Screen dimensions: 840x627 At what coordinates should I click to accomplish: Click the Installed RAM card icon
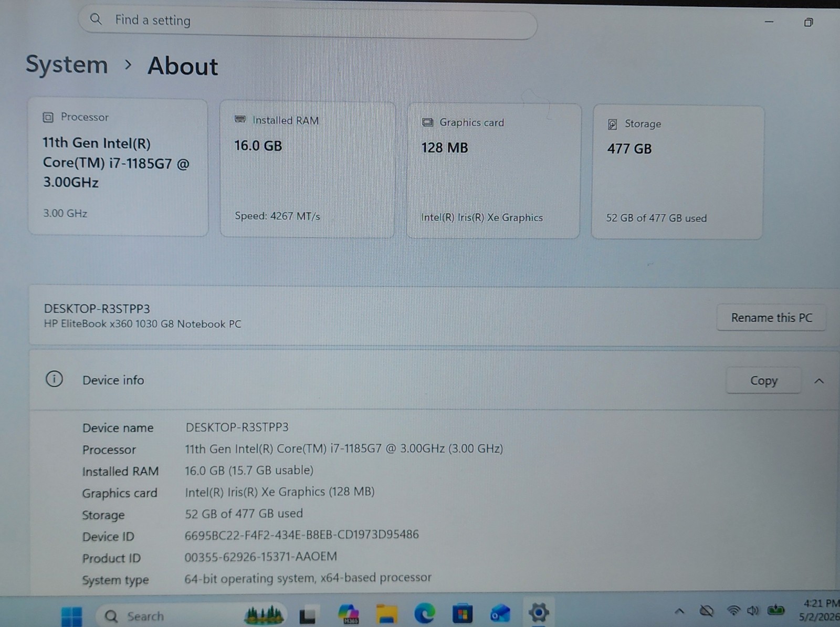pyautogui.click(x=240, y=120)
